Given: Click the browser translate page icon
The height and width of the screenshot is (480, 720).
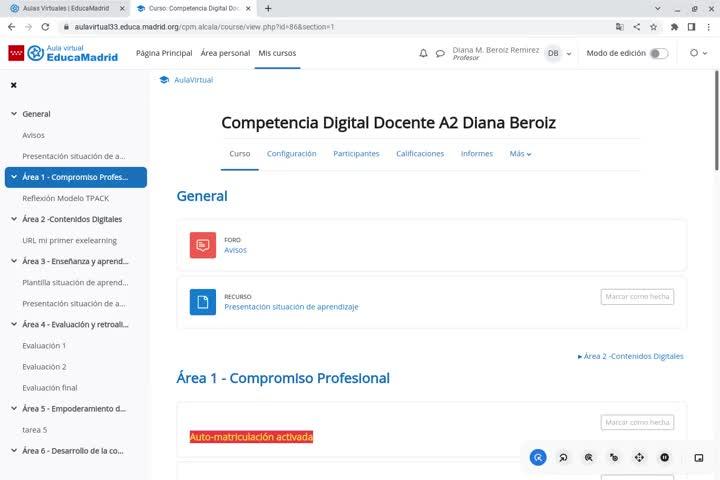Looking at the screenshot, I should (x=619, y=27).
